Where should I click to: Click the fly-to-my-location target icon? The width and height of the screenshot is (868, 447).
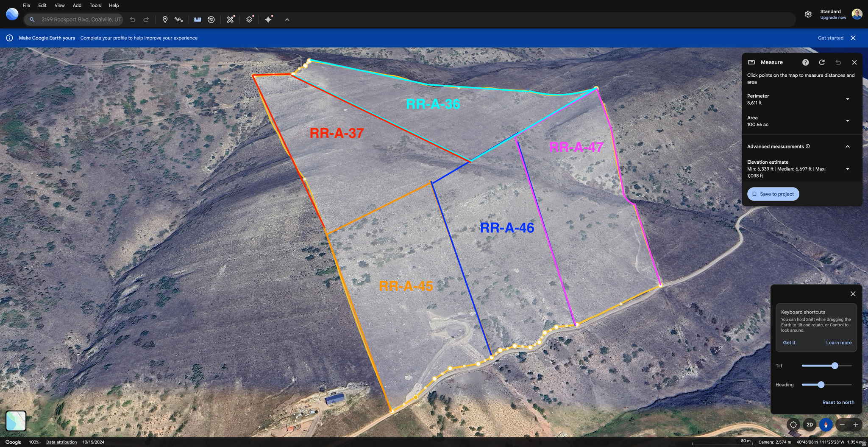coord(793,425)
